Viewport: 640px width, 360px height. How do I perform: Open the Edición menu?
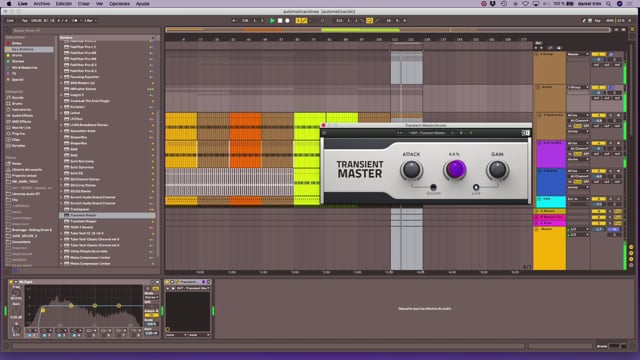[64, 4]
